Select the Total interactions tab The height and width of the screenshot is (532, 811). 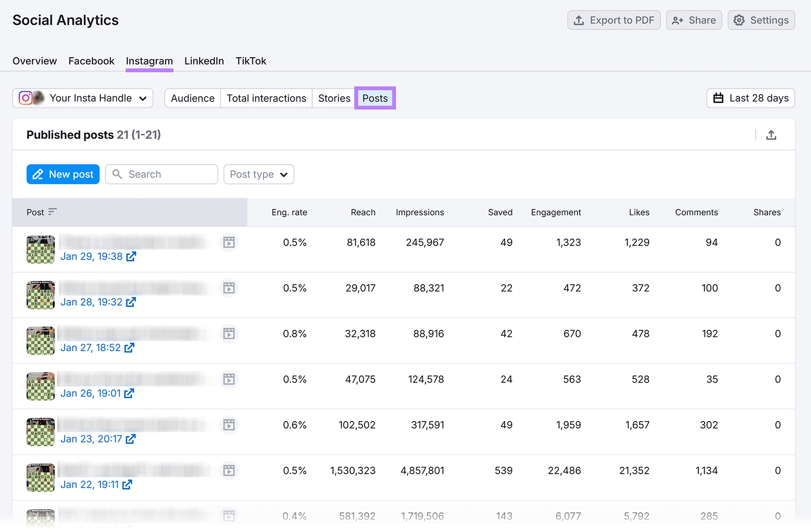[x=266, y=98]
